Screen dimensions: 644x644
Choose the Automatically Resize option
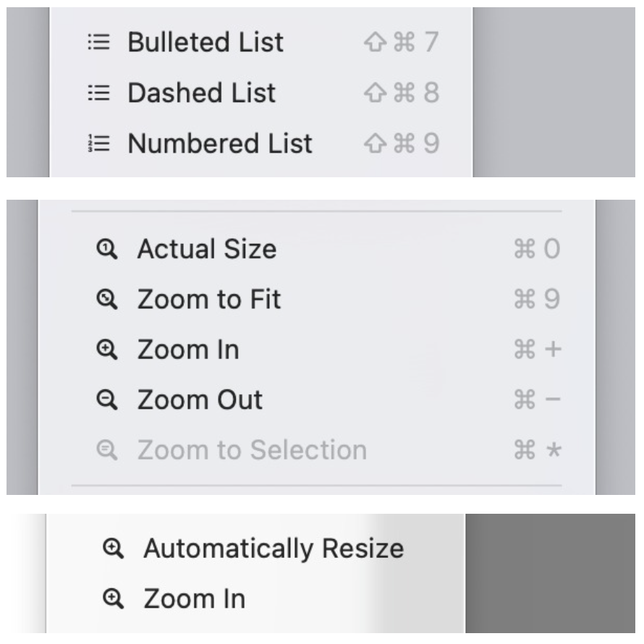(274, 548)
